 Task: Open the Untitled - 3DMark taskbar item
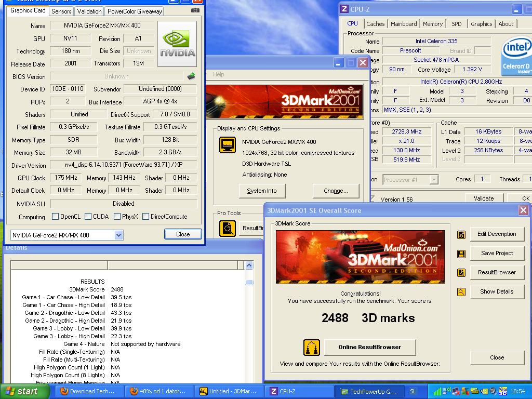point(229,392)
